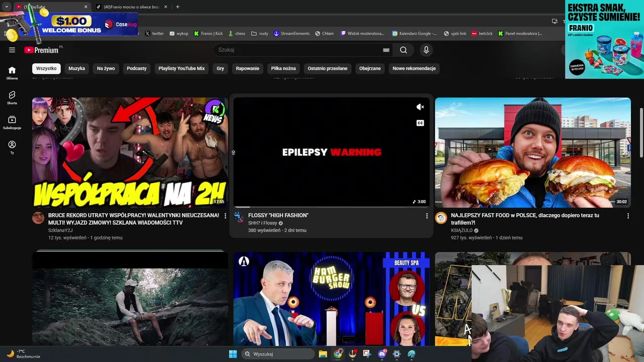Image resolution: width=644 pixels, height=362 pixels.
Task: Open Windows Start menu
Action: coord(233,354)
